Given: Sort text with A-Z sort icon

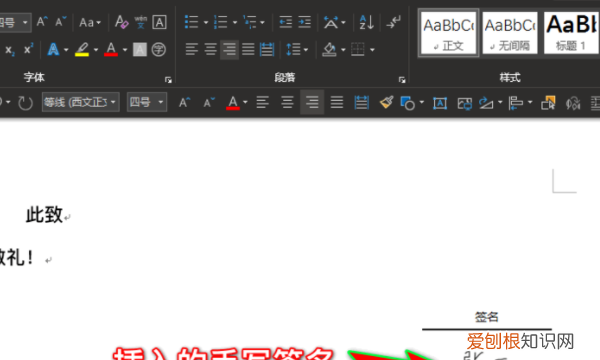Looking at the screenshot, I should [366, 22].
